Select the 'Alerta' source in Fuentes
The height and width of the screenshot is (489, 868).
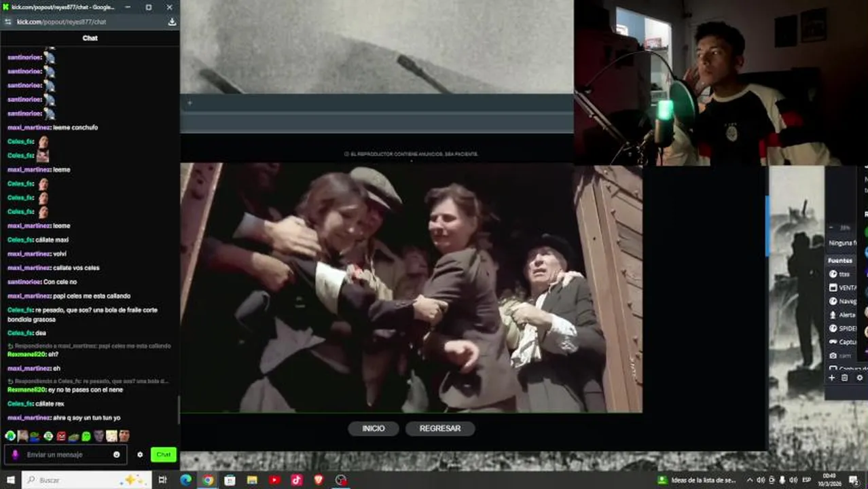[843, 314]
